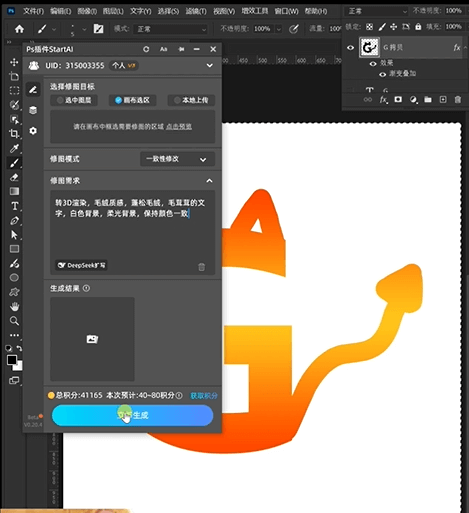Create new adjustment layer icon
This screenshot has height=513, width=469.
coord(413,99)
